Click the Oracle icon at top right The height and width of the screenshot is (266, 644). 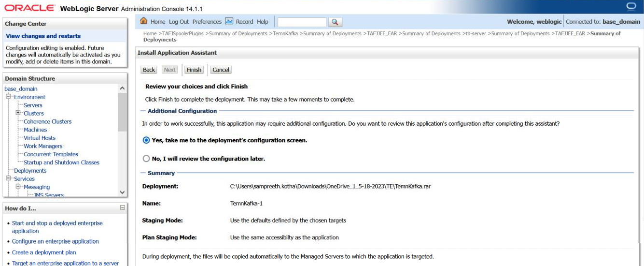[630, 6]
